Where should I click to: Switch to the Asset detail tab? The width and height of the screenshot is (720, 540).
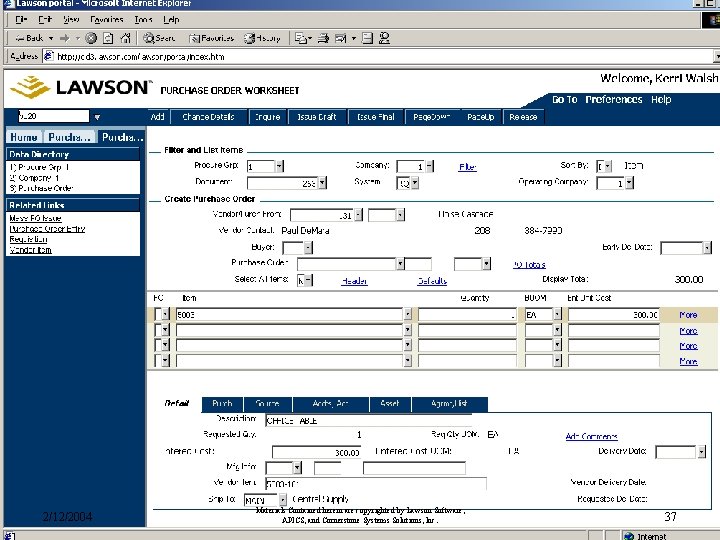point(389,403)
